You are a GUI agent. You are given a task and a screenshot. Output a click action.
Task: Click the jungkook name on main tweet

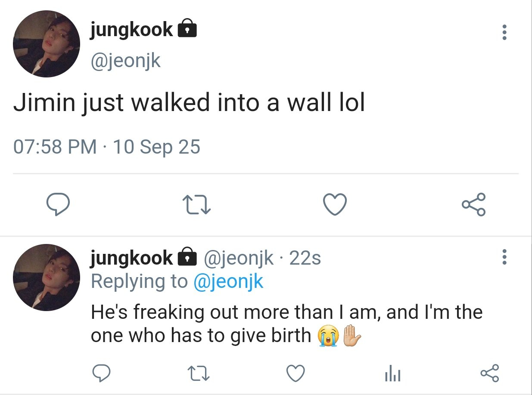point(131,30)
